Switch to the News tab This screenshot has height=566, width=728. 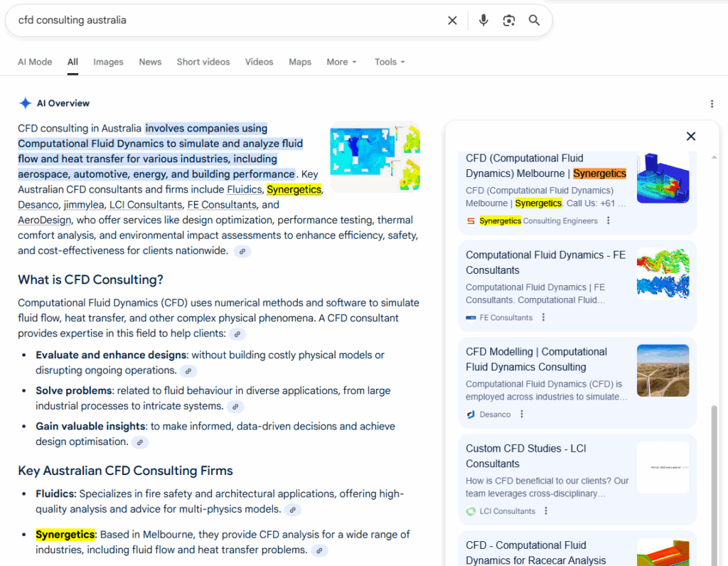(150, 62)
